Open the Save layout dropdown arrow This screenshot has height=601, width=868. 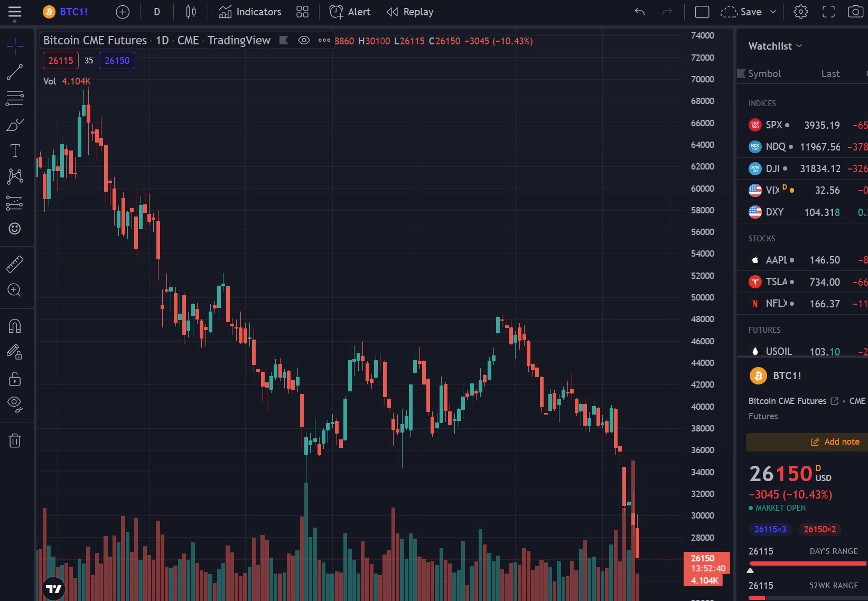click(773, 12)
